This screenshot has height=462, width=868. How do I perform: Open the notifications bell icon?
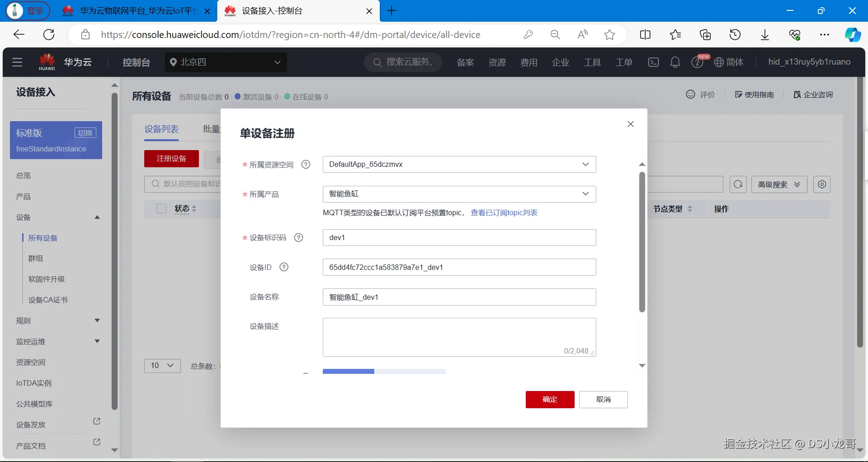(675, 62)
